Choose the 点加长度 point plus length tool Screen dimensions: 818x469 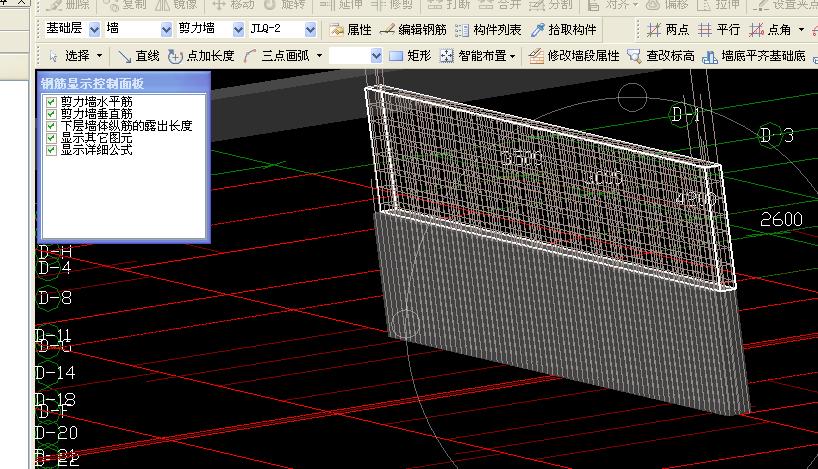pyautogui.click(x=201, y=55)
